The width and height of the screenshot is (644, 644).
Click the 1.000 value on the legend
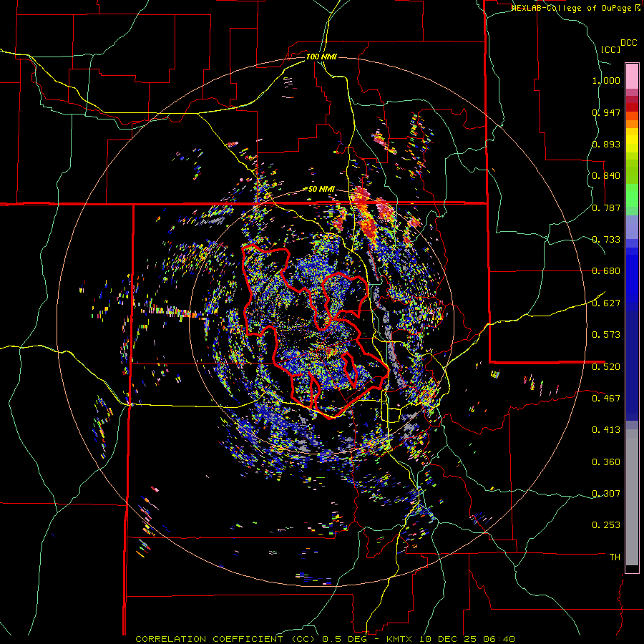pyautogui.click(x=606, y=80)
